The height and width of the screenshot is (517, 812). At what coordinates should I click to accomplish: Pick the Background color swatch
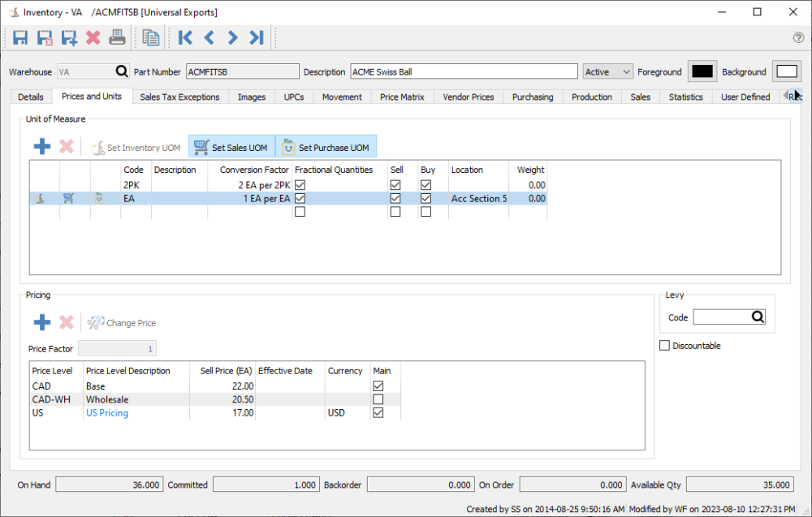click(787, 71)
